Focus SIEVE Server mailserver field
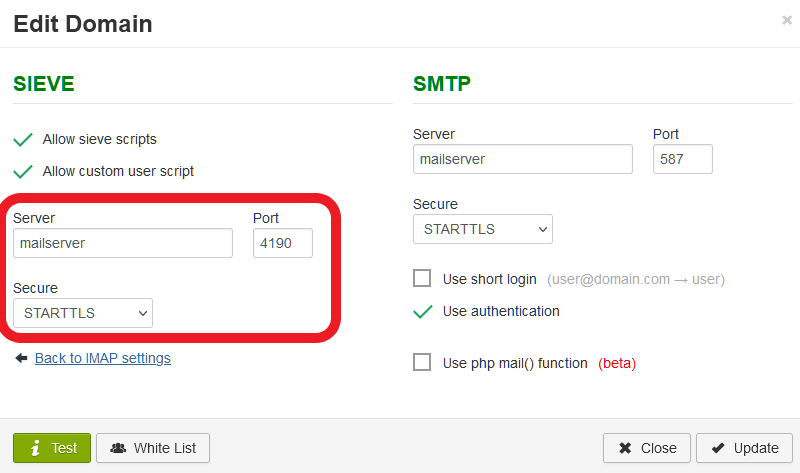Screen dimensions: 800x473 123,243
